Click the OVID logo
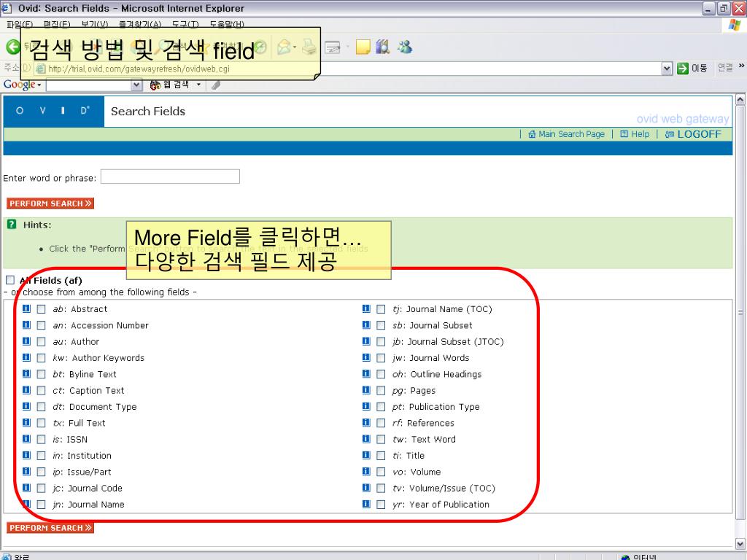The image size is (747, 560). [53, 111]
